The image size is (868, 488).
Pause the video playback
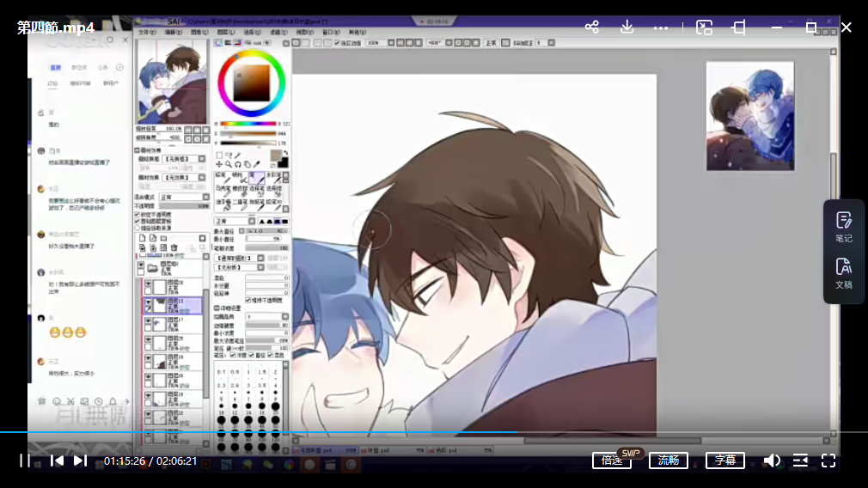pyautogui.click(x=24, y=461)
